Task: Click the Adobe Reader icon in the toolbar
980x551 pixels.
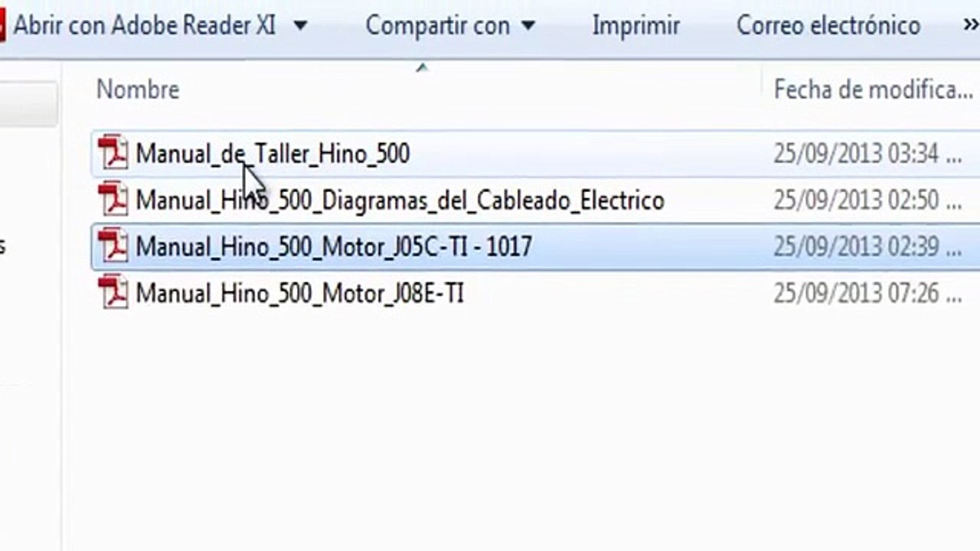Action: 2,25
